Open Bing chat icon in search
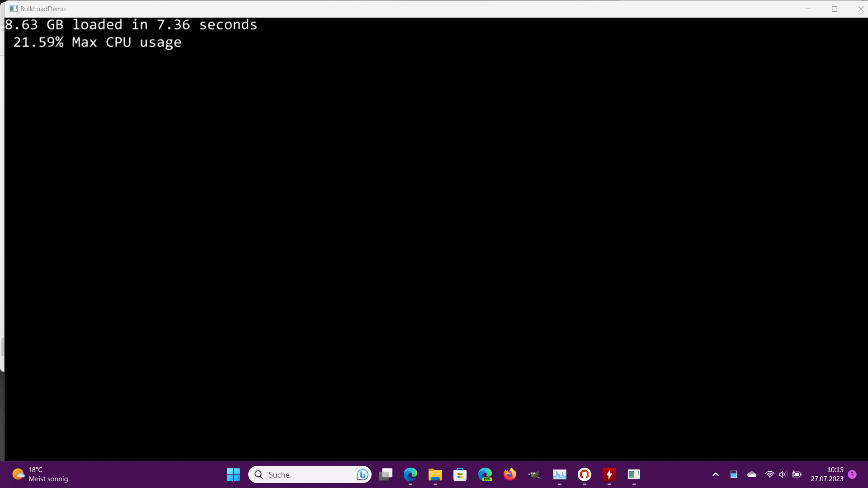 362,474
